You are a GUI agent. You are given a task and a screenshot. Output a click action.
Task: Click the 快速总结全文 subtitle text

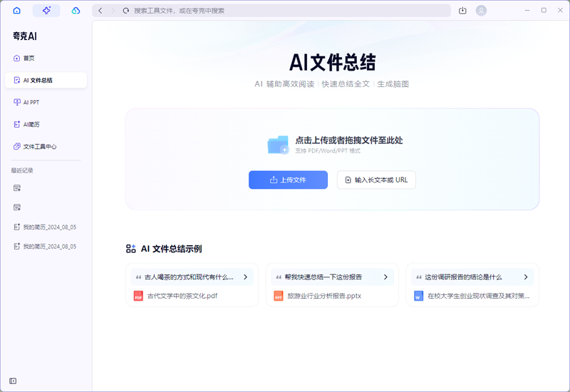346,84
